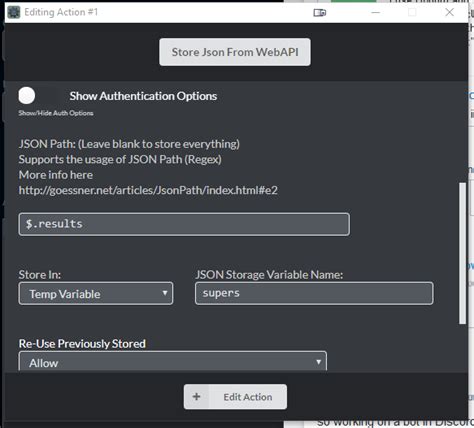Click the Edit Action button

click(x=235, y=397)
